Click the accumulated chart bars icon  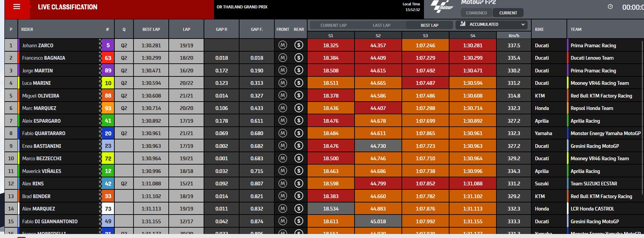tap(463, 24)
